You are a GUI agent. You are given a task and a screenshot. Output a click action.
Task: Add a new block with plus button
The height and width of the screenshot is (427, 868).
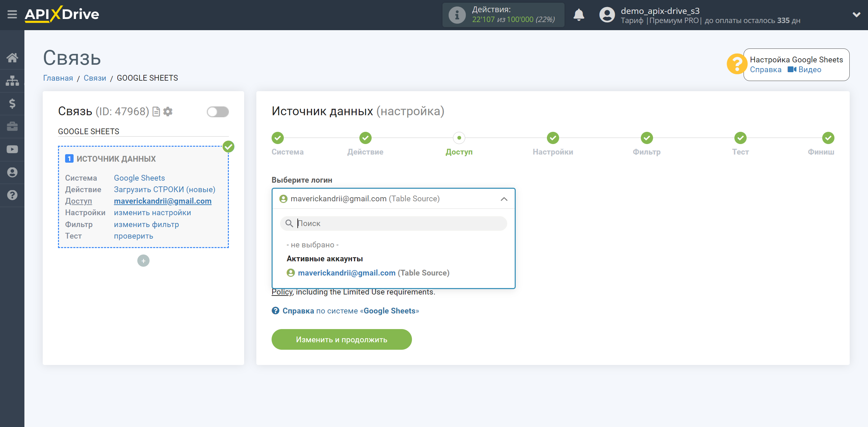coord(143,261)
